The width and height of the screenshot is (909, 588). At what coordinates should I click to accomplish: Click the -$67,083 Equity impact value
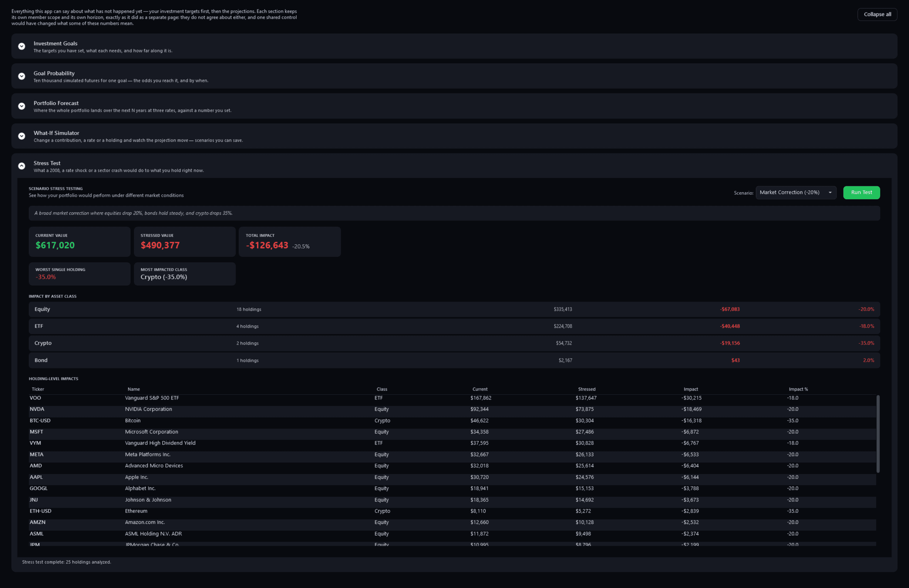[729, 309]
